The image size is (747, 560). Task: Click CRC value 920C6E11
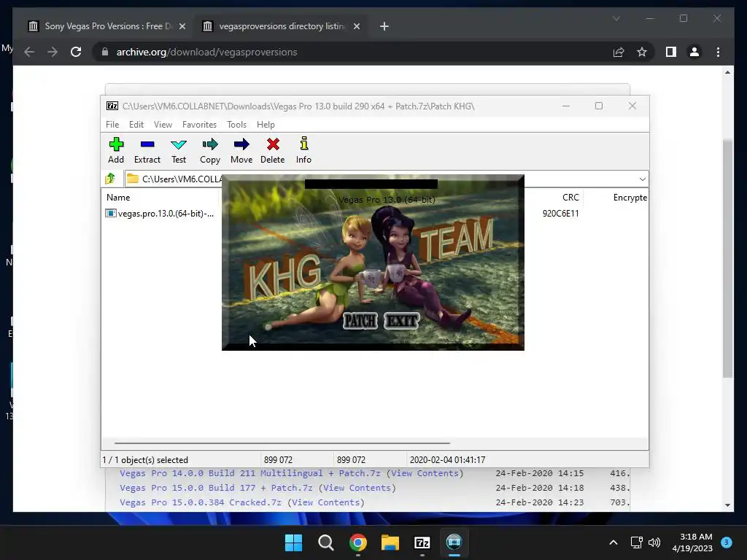(560, 214)
